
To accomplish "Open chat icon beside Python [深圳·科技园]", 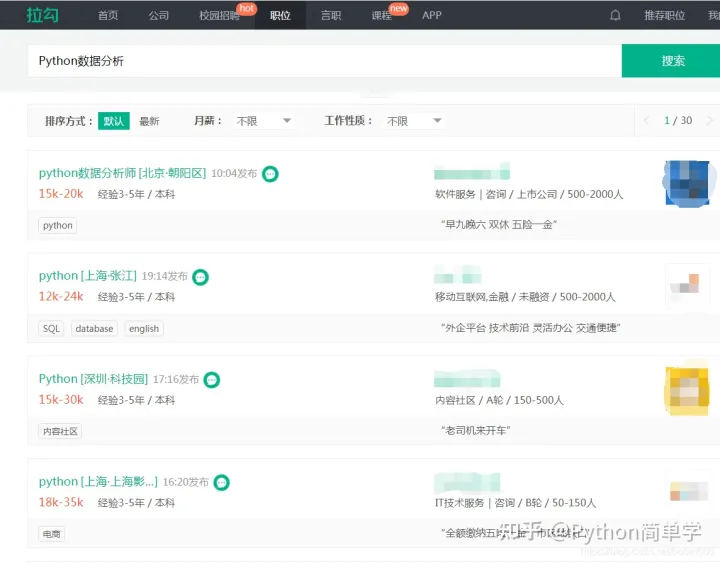I will point(212,380).
